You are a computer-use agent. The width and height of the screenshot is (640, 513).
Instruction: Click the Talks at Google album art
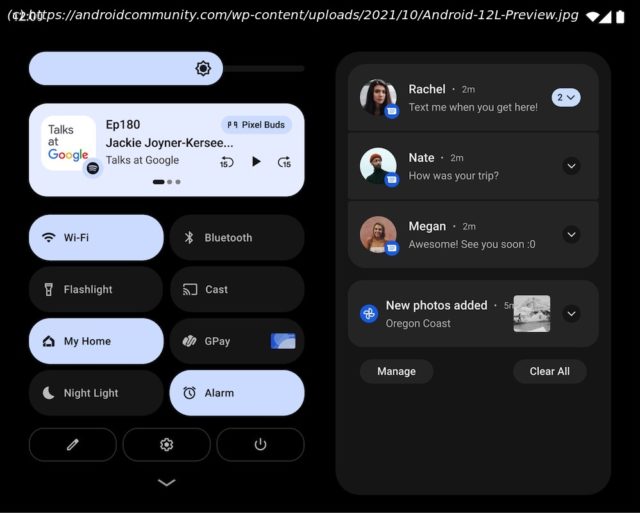(69, 143)
